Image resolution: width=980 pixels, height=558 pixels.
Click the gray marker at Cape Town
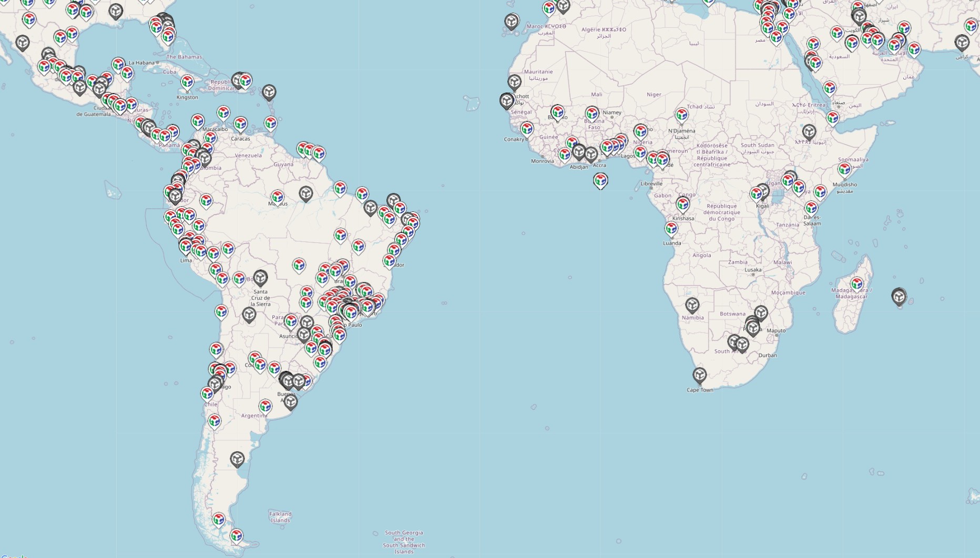[699, 375]
